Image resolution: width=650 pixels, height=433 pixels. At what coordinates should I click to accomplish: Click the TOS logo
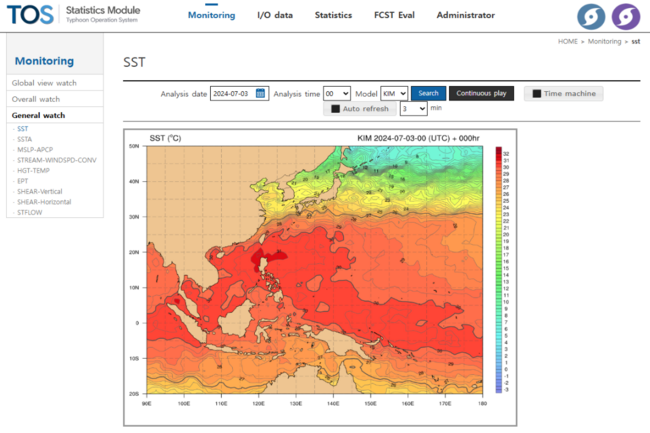point(30,15)
